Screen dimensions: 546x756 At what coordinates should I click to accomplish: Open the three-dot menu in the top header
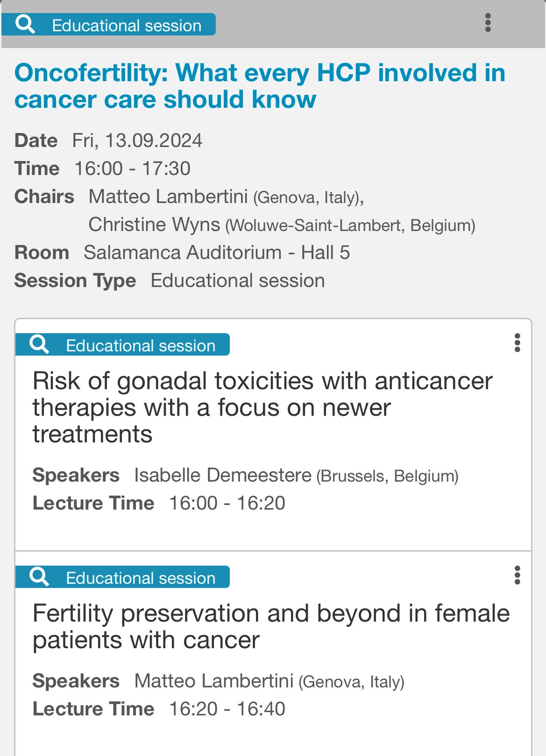click(x=488, y=23)
